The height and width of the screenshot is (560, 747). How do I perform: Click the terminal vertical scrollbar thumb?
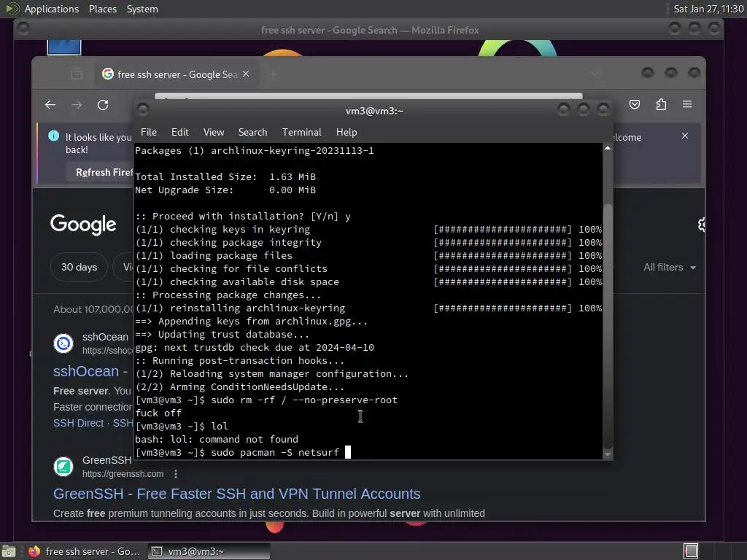point(608,326)
